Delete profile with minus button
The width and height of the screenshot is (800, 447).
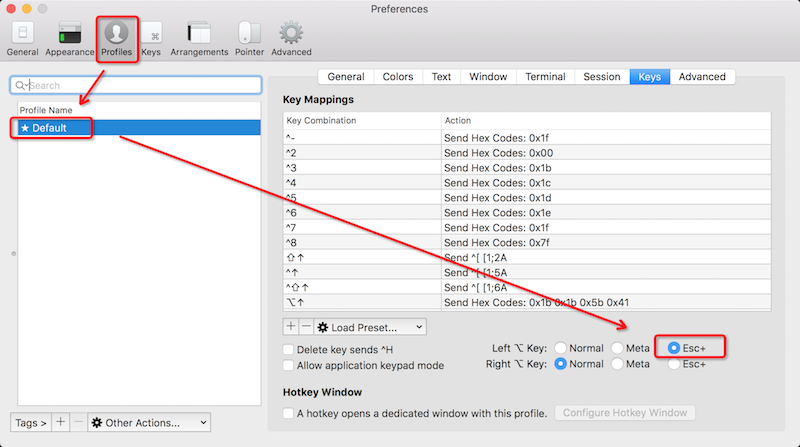78,422
